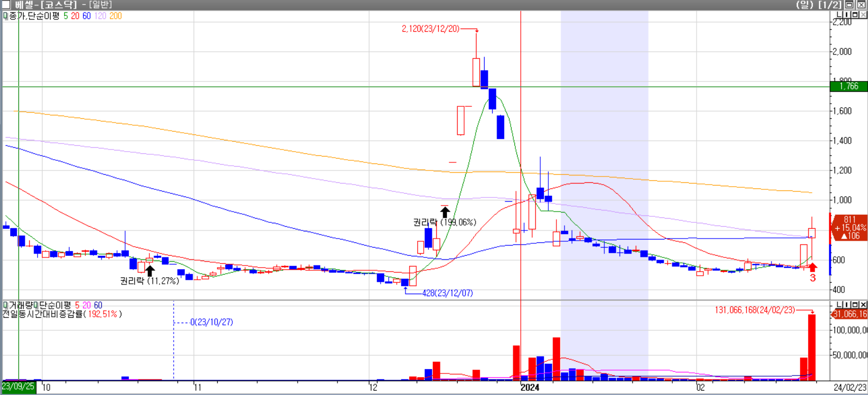
Task: Toggle the 종가 단순이평 indicator marker
Action: pos(5,16)
